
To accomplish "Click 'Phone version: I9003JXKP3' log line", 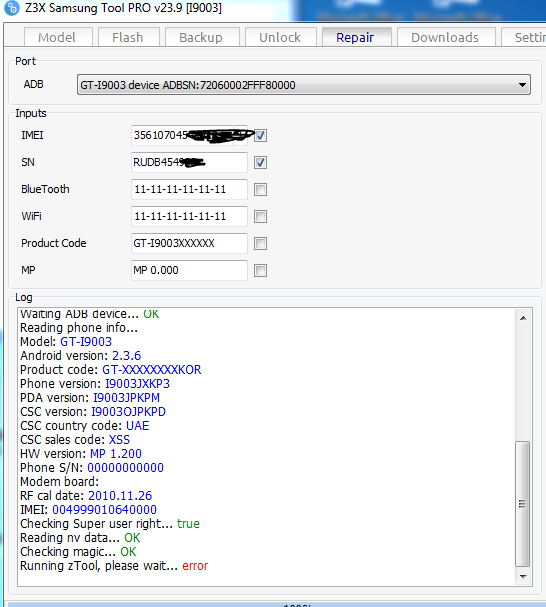I will 95,384.
